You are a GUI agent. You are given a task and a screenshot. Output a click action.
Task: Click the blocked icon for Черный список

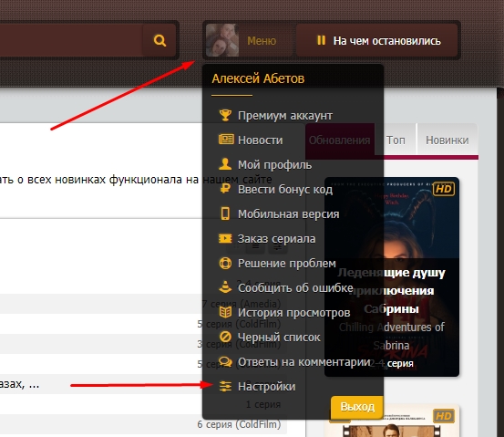(225, 337)
